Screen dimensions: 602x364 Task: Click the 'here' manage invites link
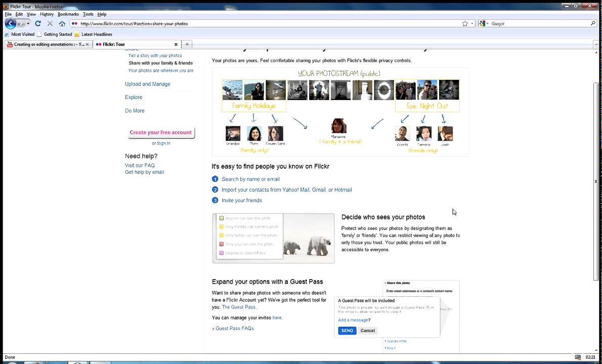(x=277, y=317)
